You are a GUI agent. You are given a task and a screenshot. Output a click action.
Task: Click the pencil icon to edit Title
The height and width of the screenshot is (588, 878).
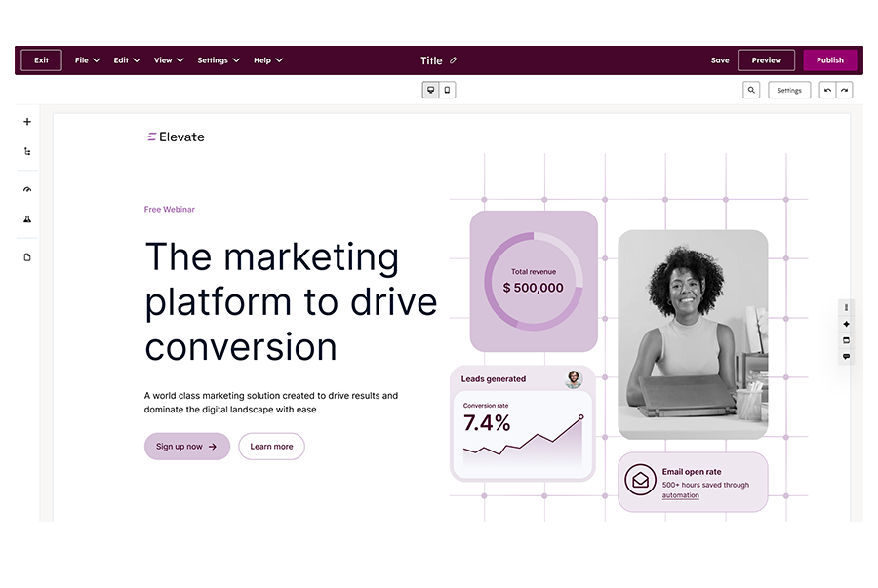click(453, 59)
